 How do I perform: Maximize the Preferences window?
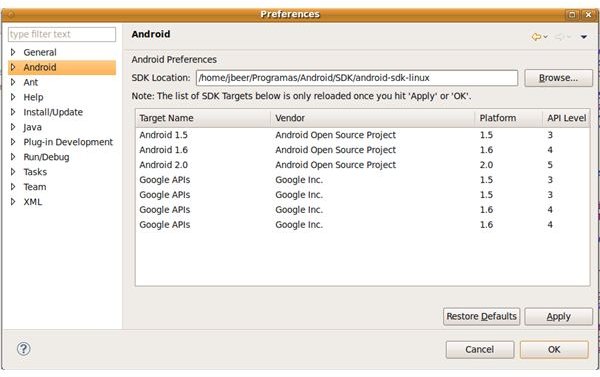[x=572, y=15]
